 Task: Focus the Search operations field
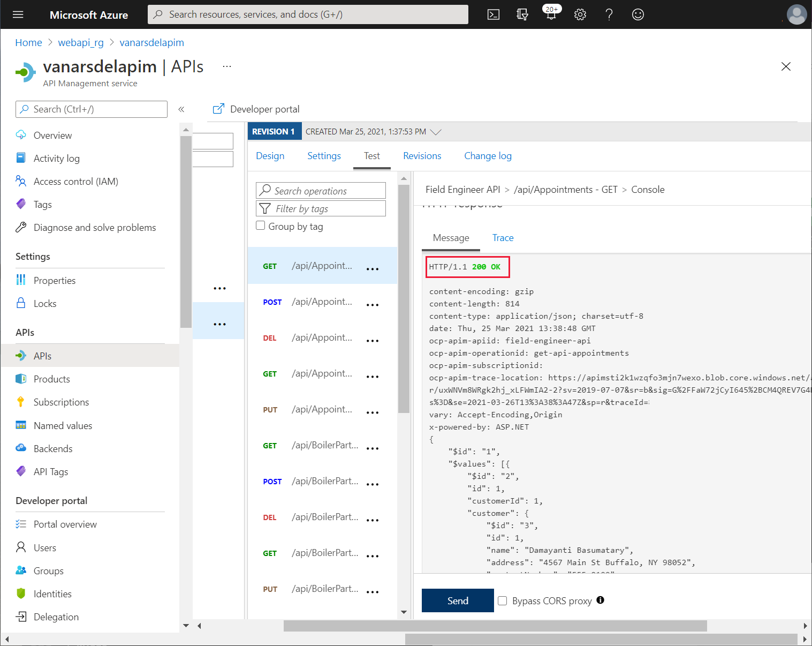pyautogui.click(x=321, y=191)
